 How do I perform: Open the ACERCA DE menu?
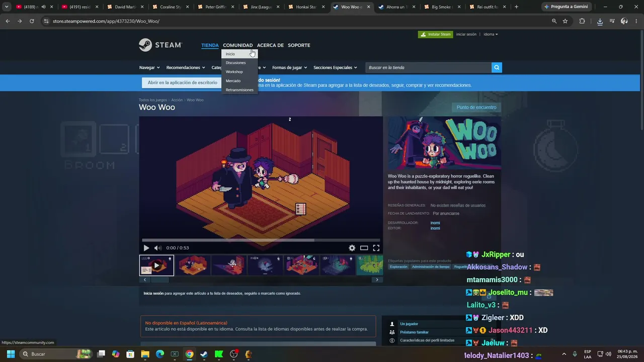(270, 45)
